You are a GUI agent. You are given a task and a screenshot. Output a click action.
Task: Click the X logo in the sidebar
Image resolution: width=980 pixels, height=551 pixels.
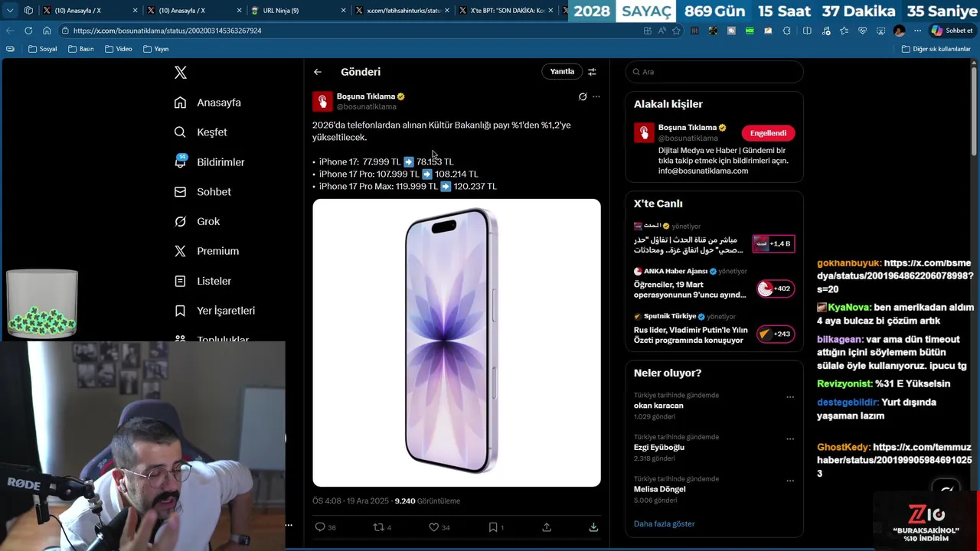(x=181, y=73)
